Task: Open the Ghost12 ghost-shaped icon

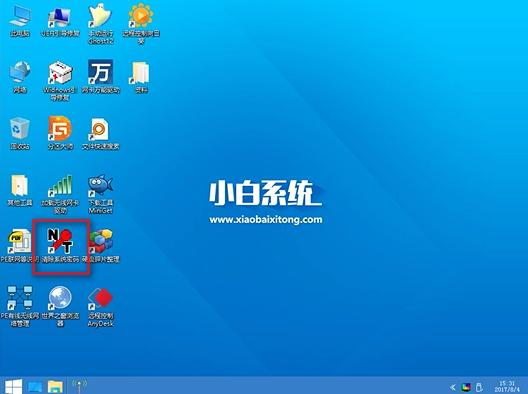Action: 100,24
